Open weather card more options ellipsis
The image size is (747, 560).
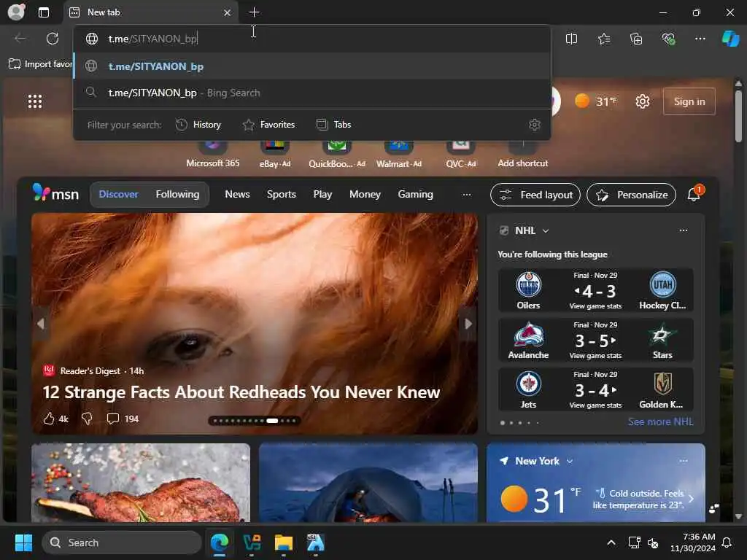[683, 461]
